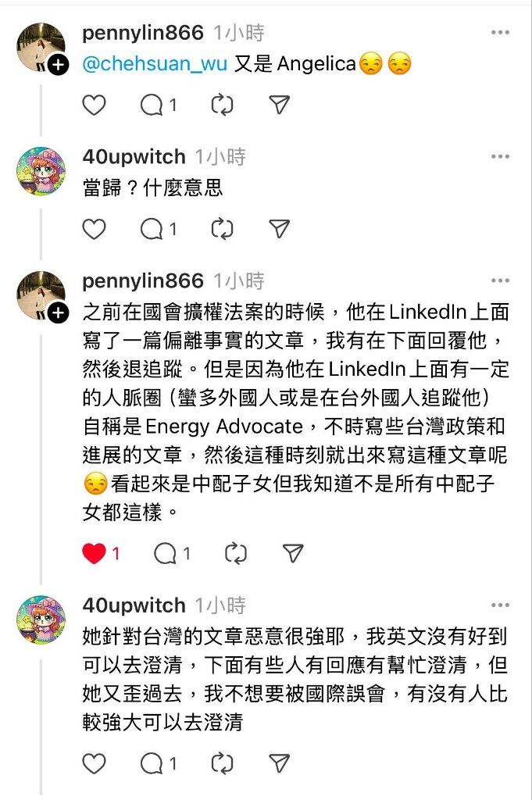The image size is (532, 800).
Task: Repost the Angelica comment
Action: (x=223, y=105)
